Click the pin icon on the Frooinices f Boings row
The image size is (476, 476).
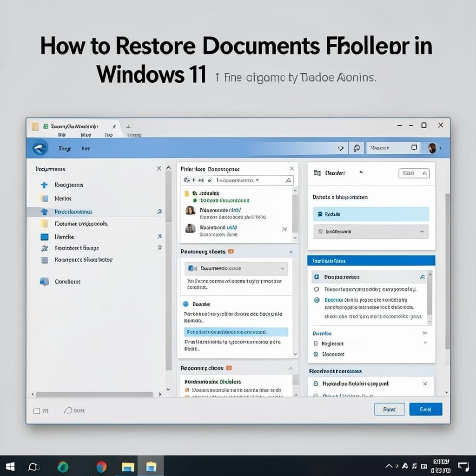160,247
